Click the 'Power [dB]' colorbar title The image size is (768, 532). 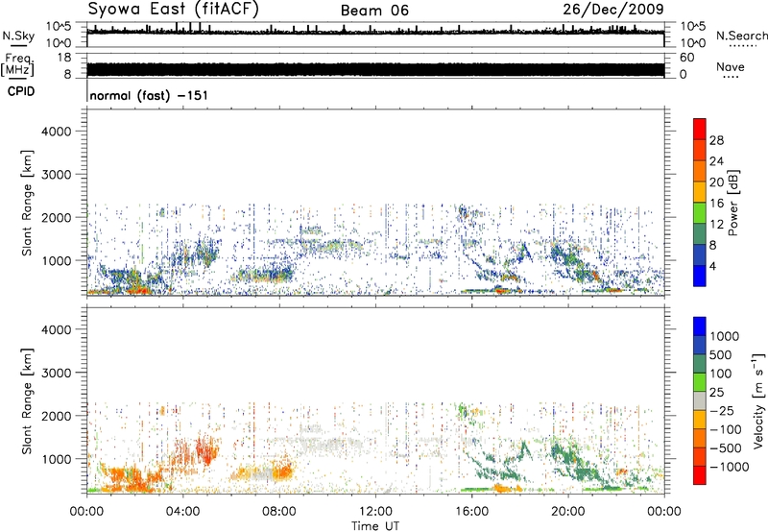pyautogui.click(x=733, y=203)
